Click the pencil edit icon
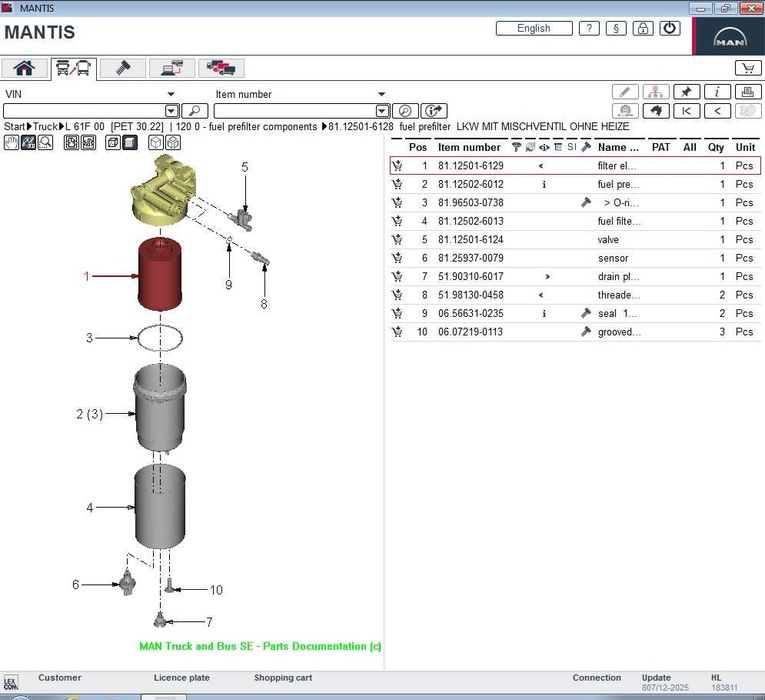 624,92
